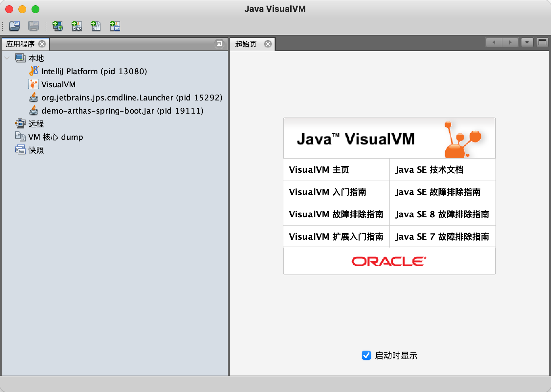Image resolution: width=551 pixels, height=392 pixels.
Task: Click the Add VM Coredump toolbar icon
Action: point(96,26)
